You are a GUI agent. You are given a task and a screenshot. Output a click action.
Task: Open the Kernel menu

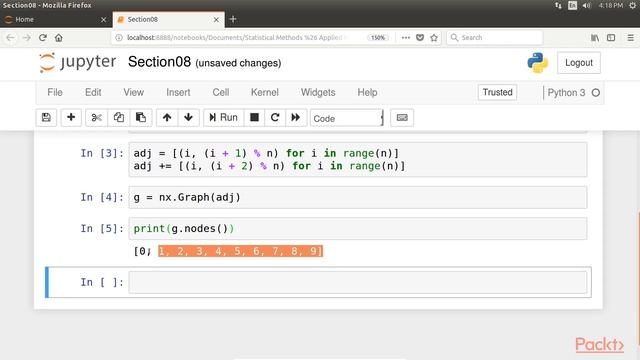pos(264,92)
